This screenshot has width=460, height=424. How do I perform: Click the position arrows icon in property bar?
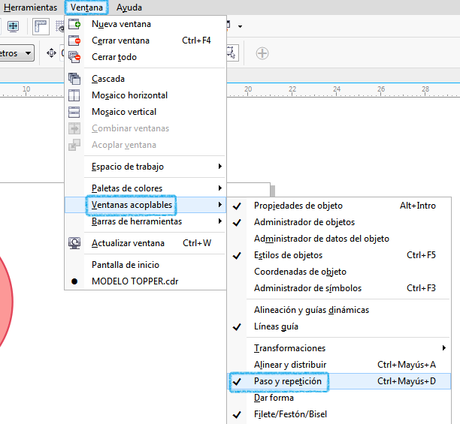[x=51, y=53]
